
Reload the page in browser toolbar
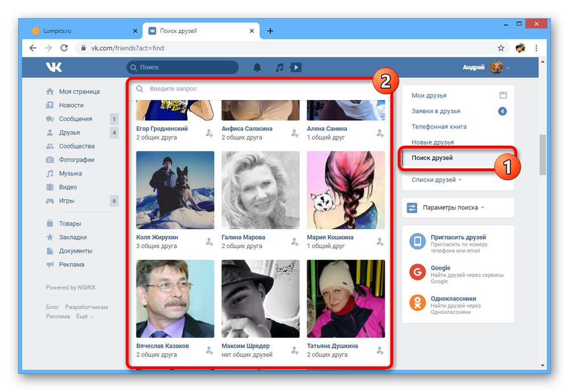point(64,48)
